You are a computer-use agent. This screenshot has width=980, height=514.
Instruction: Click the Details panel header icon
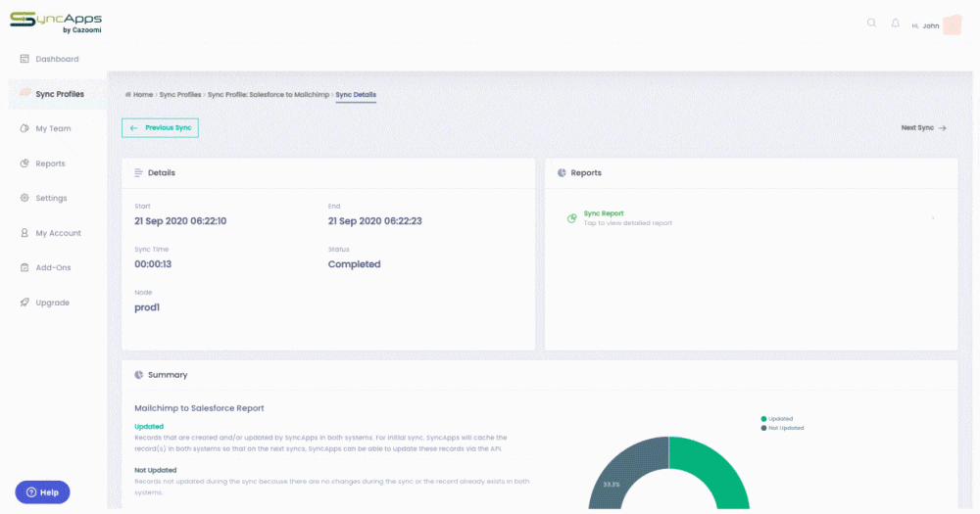[139, 172]
